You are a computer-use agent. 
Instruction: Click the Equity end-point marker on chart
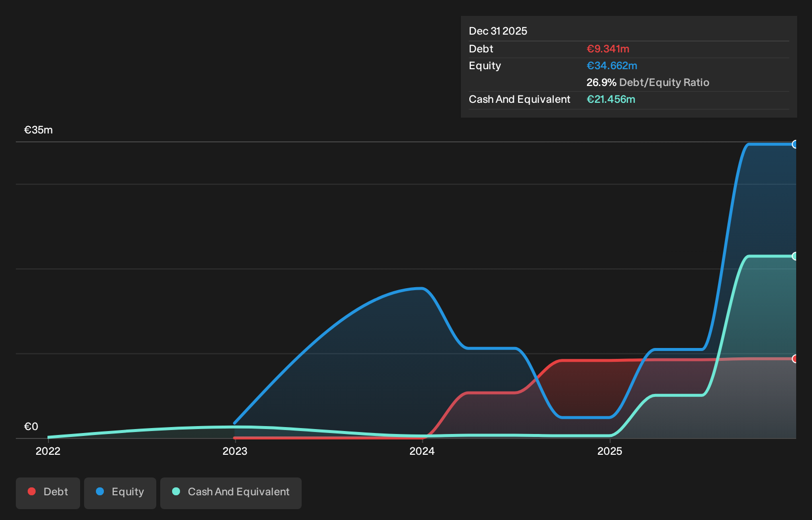coord(795,144)
